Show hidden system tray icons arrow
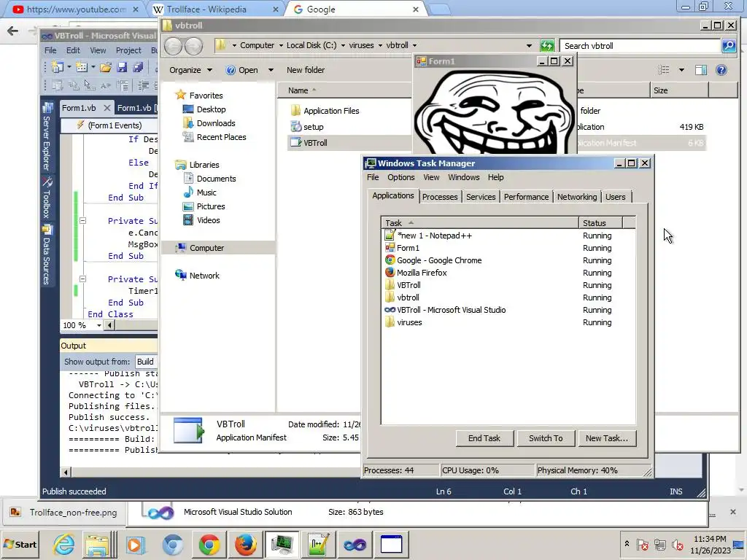Screen dimensions: 747x560 627,543
